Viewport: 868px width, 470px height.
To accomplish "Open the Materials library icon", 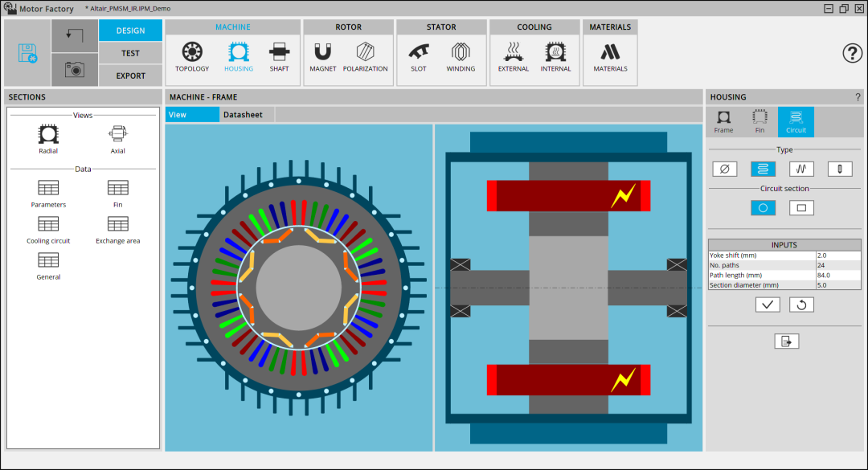I will coord(611,56).
